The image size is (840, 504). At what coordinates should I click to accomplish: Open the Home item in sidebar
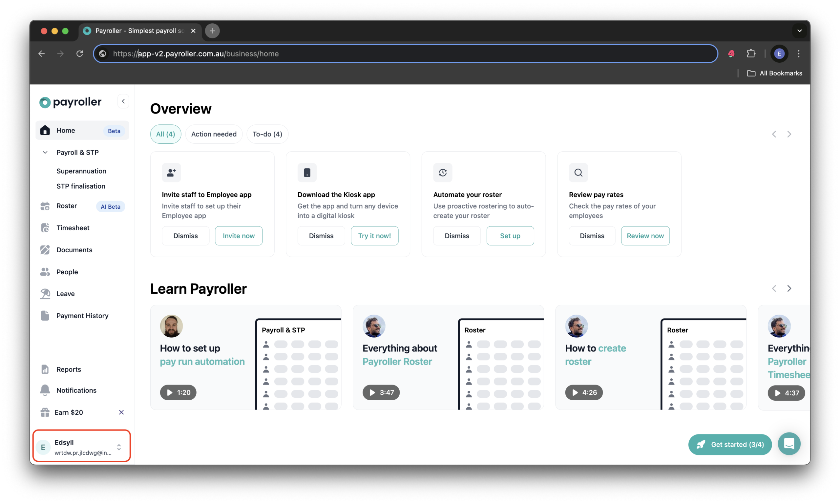coord(82,130)
